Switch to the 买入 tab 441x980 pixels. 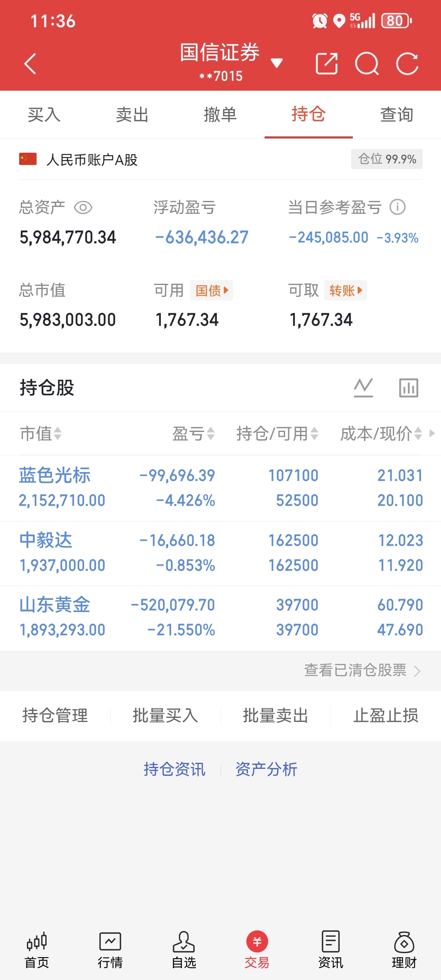click(44, 115)
